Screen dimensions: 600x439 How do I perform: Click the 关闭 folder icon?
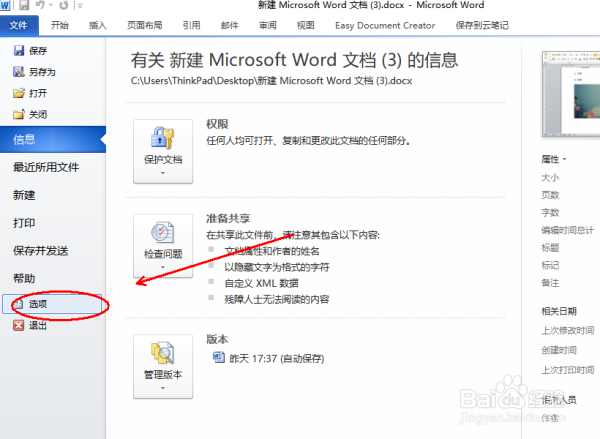tap(18, 114)
